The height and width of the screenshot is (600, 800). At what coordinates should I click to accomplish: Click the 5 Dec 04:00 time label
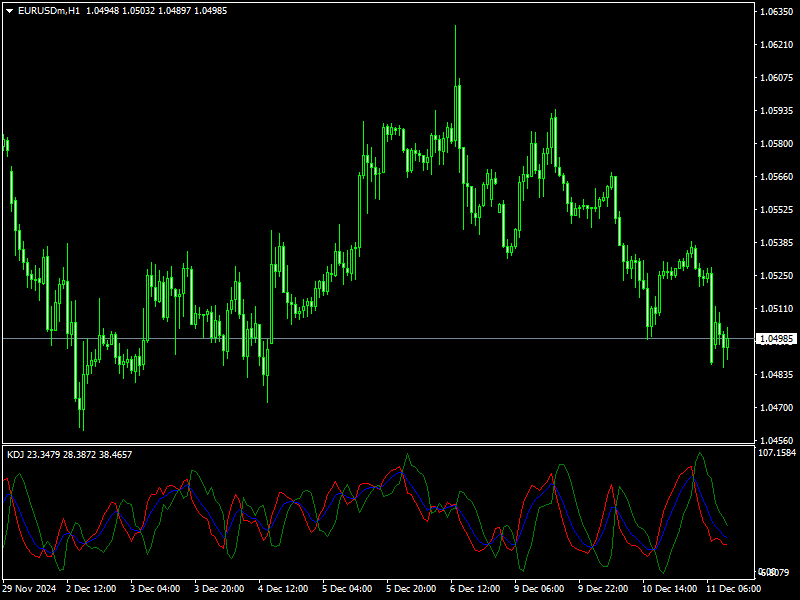click(x=347, y=589)
